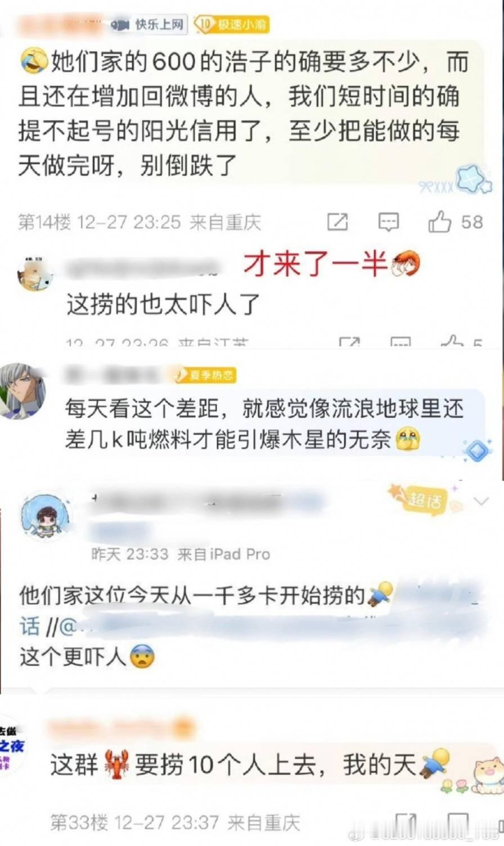The width and height of the screenshot is (504, 846).
Task: Like the reply posted 来自江苏
Action: click(x=452, y=340)
